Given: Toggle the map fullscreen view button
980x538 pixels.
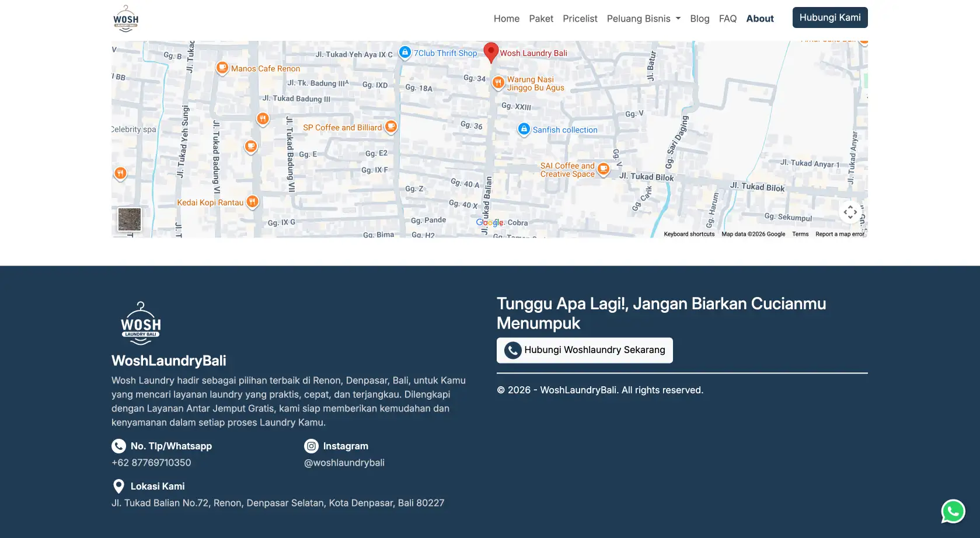Looking at the screenshot, I should [850, 212].
